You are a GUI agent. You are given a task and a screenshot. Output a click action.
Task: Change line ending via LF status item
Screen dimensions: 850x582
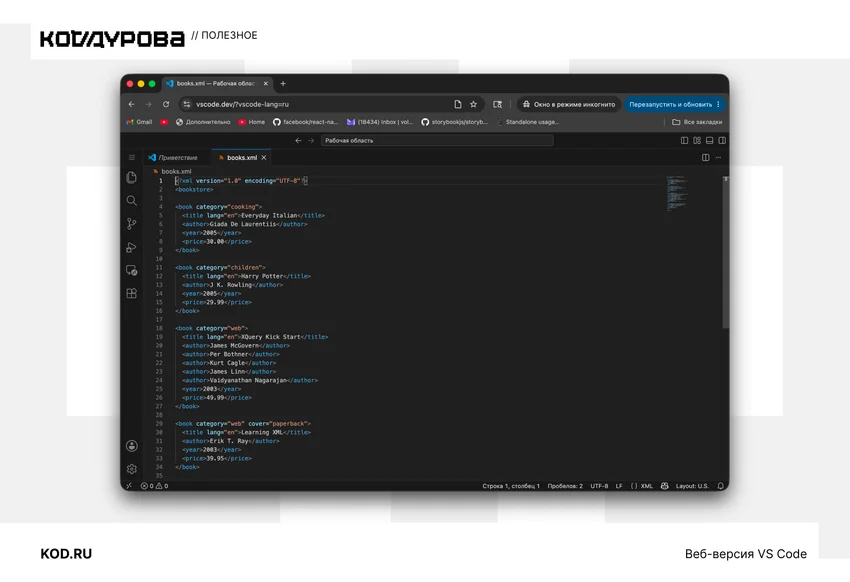tap(619, 486)
